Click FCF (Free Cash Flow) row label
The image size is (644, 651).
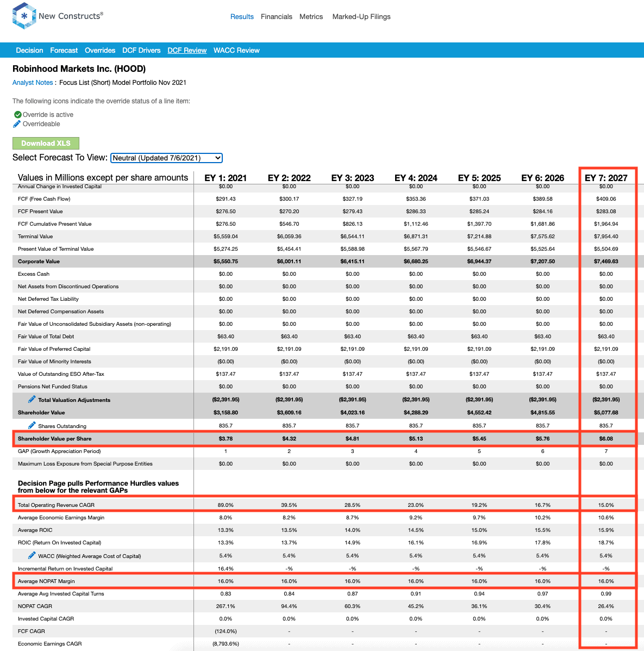click(44, 199)
